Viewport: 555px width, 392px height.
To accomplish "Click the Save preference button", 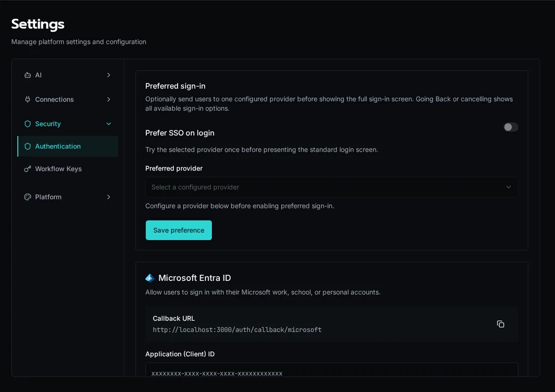I will point(179,230).
